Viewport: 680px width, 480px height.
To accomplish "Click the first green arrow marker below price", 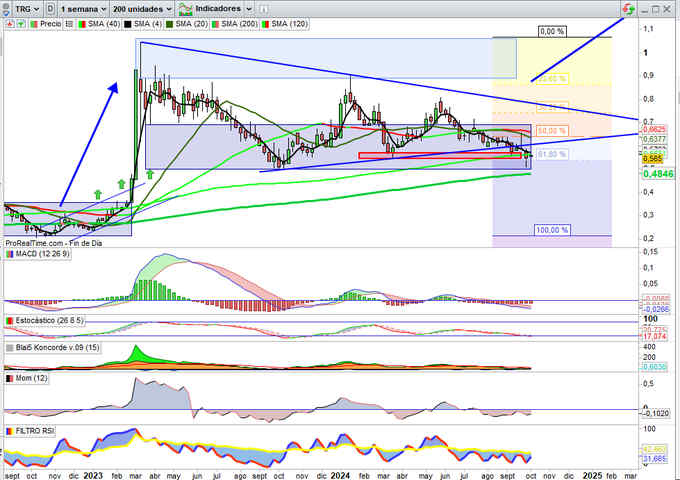I will tap(98, 195).
